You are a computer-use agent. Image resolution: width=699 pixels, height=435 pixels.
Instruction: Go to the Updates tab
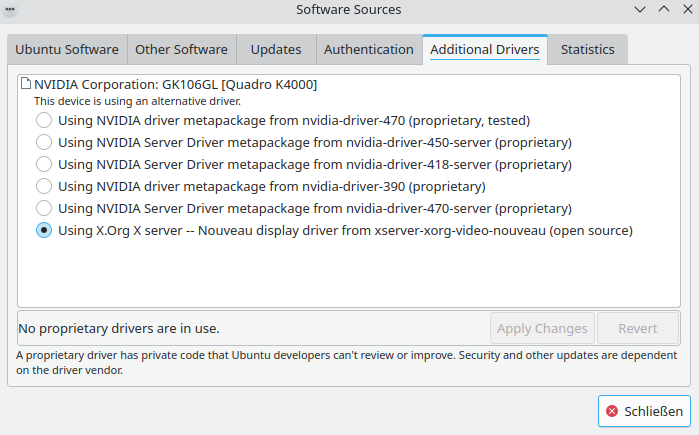(x=276, y=49)
